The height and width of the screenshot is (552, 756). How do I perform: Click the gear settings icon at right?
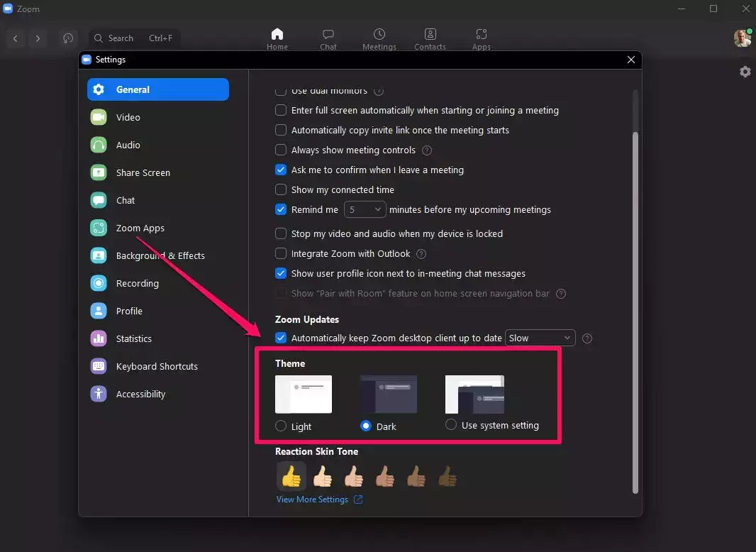pyautogui.click(x=745, y=72)
